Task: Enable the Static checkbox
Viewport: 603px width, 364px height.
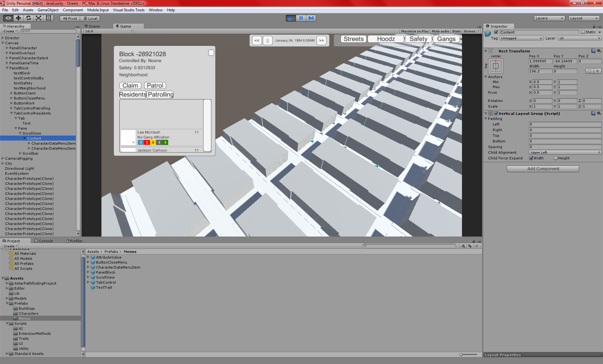Action: click(x=583, y=32)
